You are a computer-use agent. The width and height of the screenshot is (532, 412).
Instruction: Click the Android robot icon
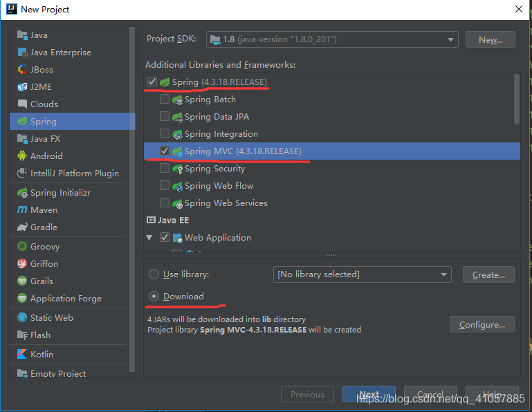22,156
